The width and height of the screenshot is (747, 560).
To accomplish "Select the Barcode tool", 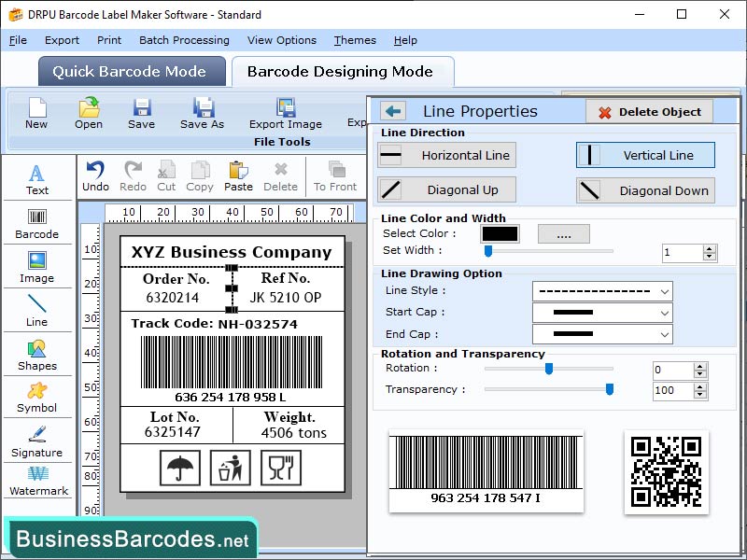I will [37, 224].
